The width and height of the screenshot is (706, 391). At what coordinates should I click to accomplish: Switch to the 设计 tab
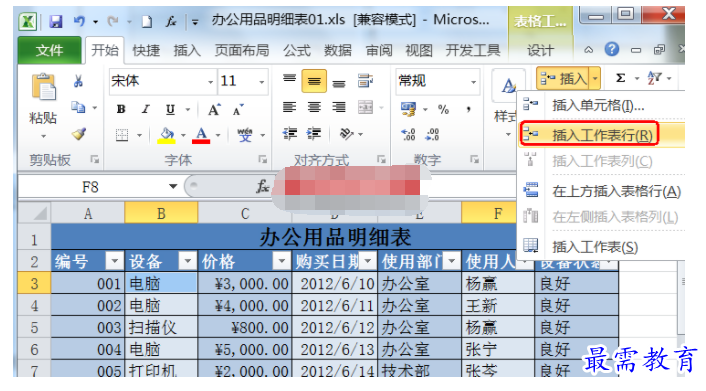tap(540, 50)
